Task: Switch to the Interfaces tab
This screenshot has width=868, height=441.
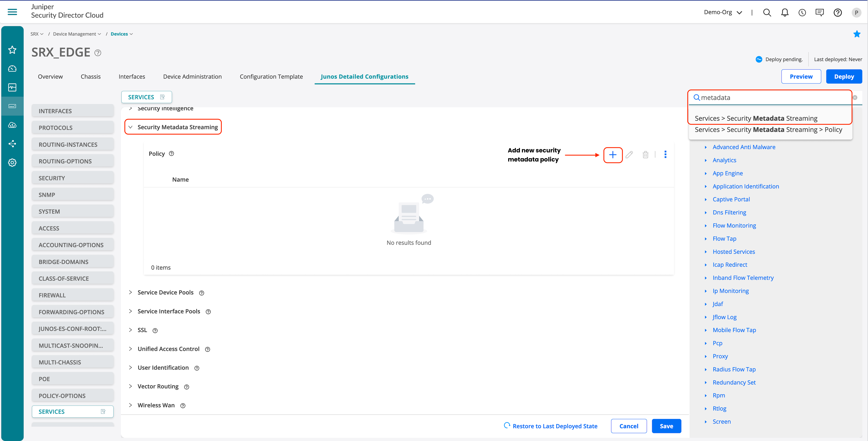Action: (132, 76)
